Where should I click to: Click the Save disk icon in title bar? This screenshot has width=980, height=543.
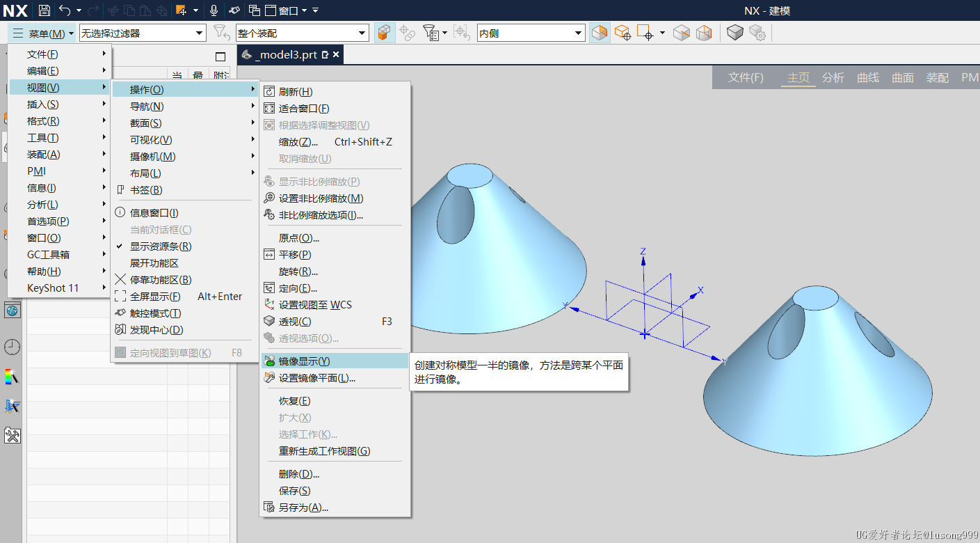[44, 10]
